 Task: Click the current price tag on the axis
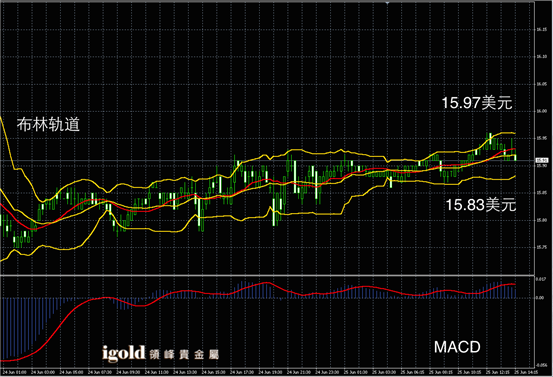(542, 160)
